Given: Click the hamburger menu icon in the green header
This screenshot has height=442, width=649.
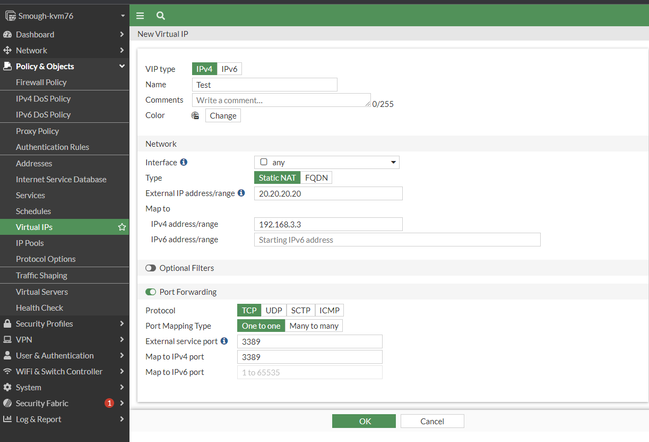Looking at the screenshot, I should point(140,16).
